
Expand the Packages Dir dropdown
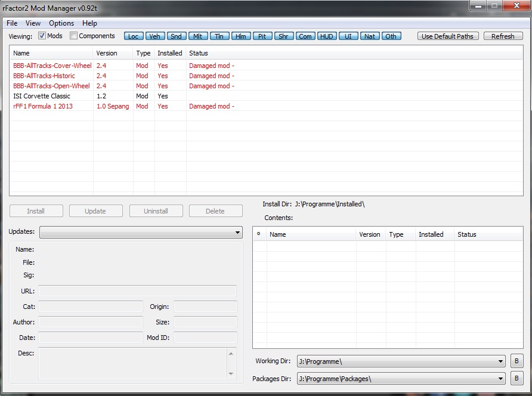[401, 379]
